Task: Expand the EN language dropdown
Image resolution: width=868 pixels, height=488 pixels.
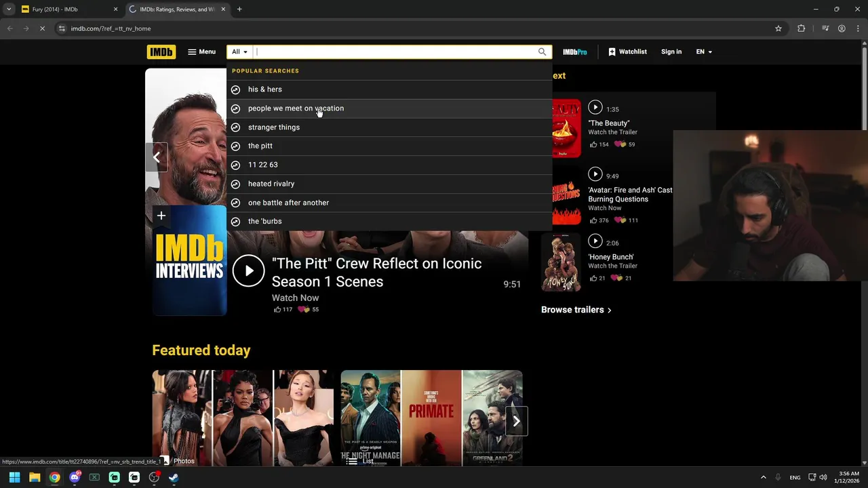Action: pyautogui.click(x=704, y=52)
